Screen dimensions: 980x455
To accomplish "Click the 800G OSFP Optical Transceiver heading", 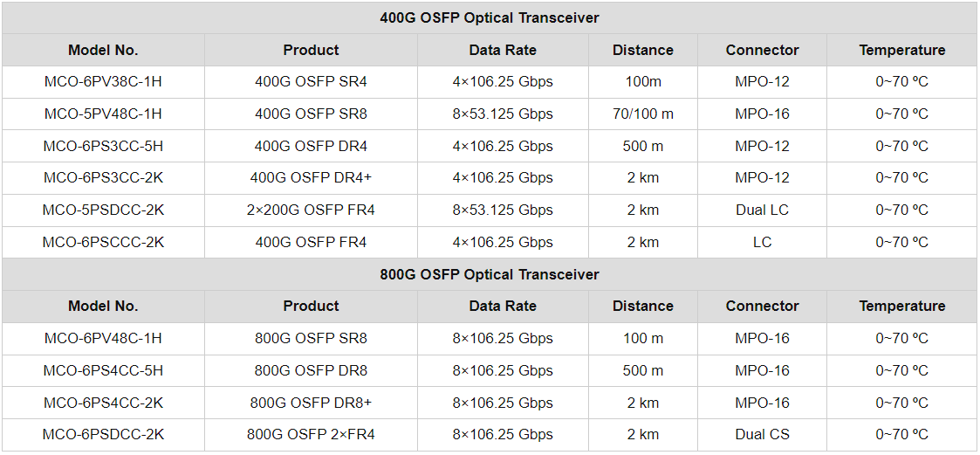I will click(x=490, y=274).
